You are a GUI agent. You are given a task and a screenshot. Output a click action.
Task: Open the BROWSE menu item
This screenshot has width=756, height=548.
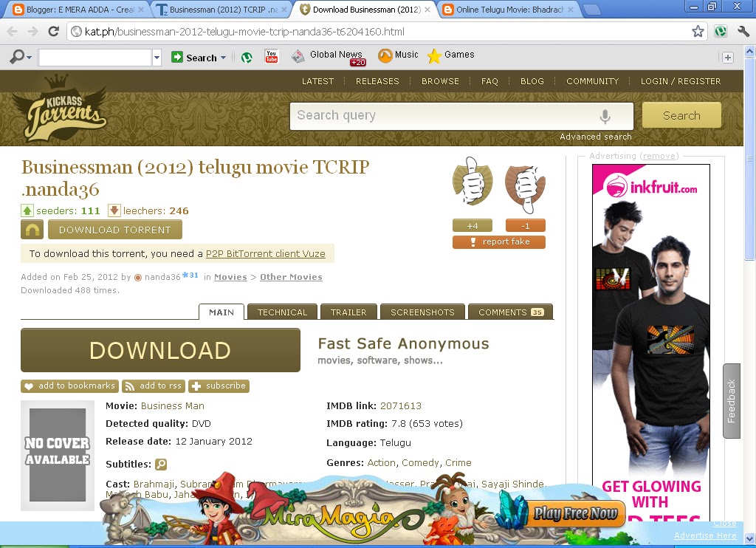pos(440,81)
